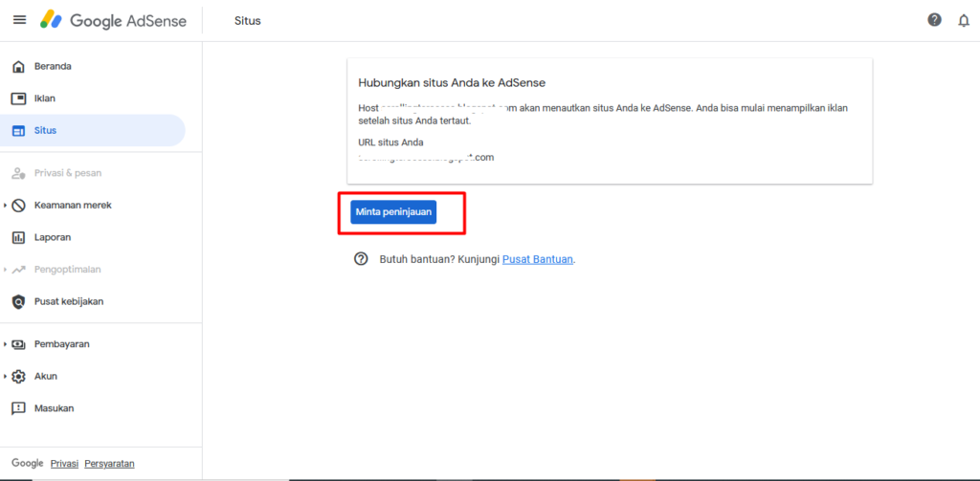The width and height of the screenshot is (980, 481).
Task: Click the Privasi & pesan icon
Action: (x=19, y=173)
